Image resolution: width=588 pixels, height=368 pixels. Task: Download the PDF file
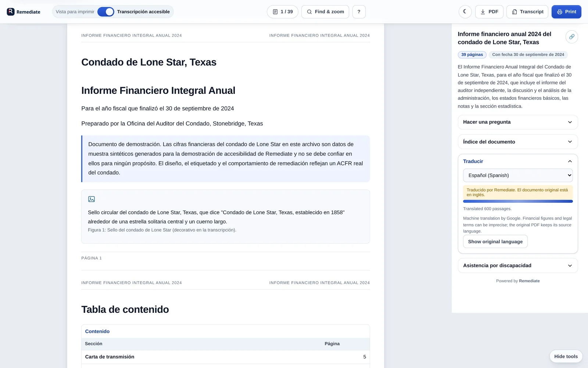489,12
